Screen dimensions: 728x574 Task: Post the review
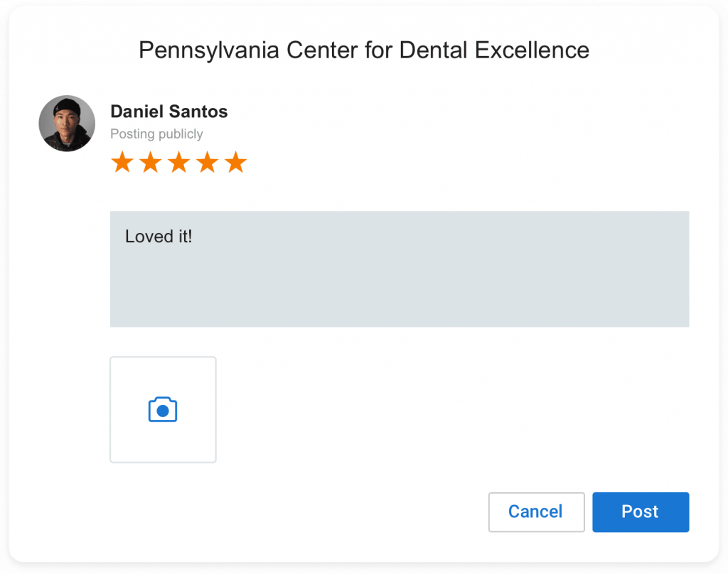(640, 511)
